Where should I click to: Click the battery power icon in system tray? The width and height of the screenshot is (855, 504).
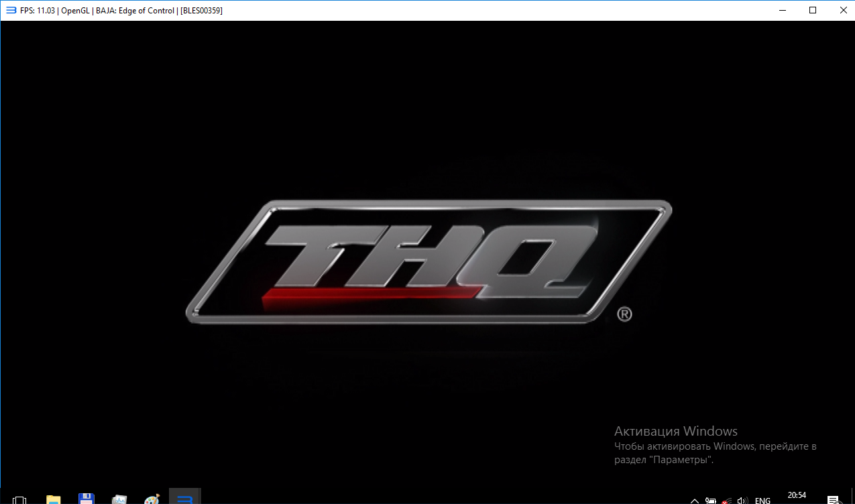pyautogui.click(x=711, y=500)
